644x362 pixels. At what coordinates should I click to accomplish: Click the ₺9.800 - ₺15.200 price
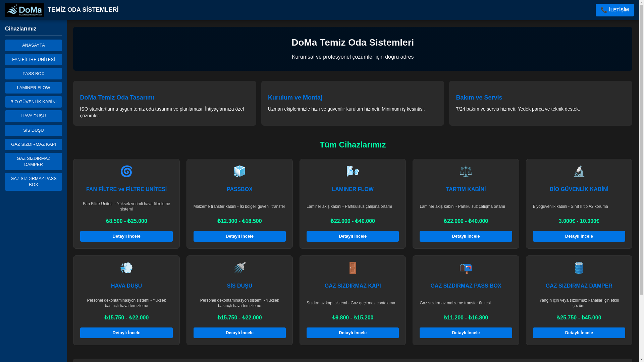click(353, 318)
